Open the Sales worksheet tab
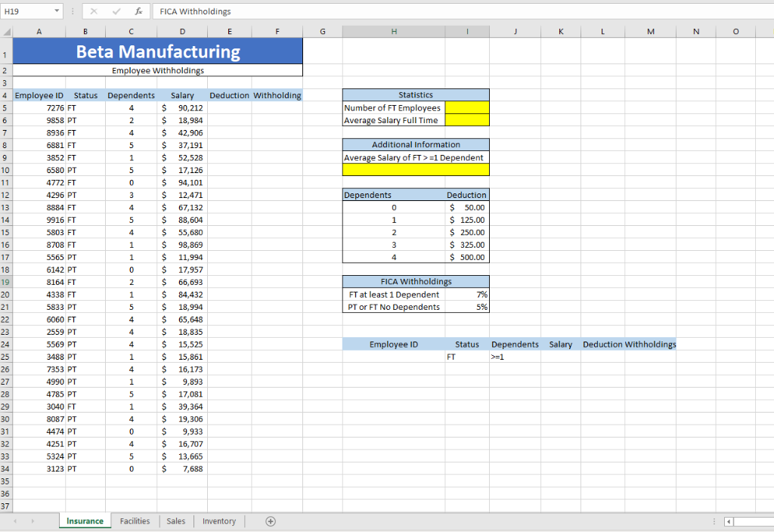Image resolution: width=774 pixels, height=532 pixels. (x=175, y=521)
